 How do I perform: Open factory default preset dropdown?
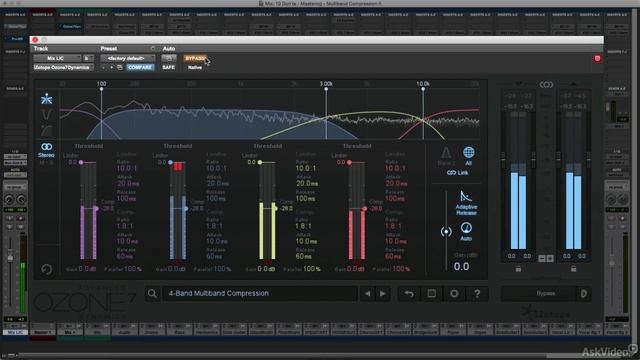(128, 58)
